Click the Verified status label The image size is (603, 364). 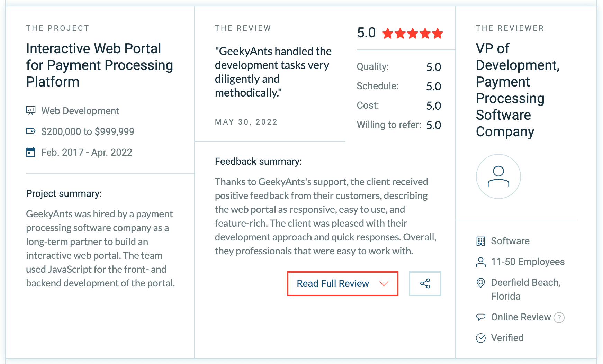click(x=507, y=338)
